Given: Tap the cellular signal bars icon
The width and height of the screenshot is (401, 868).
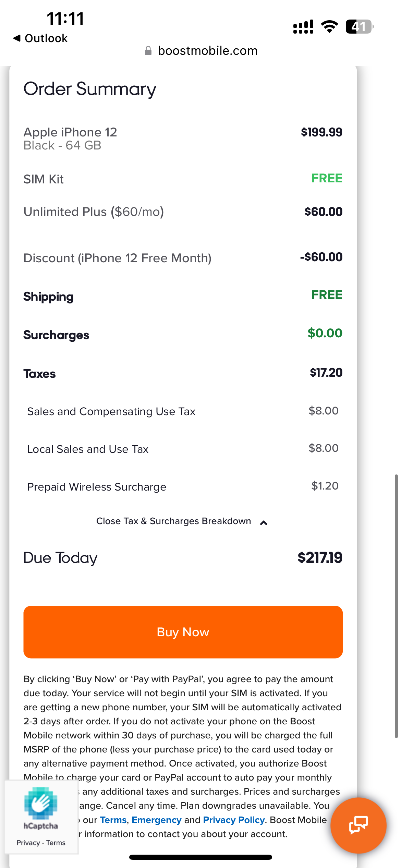Looking at the screenshot, I should point(303,27).
